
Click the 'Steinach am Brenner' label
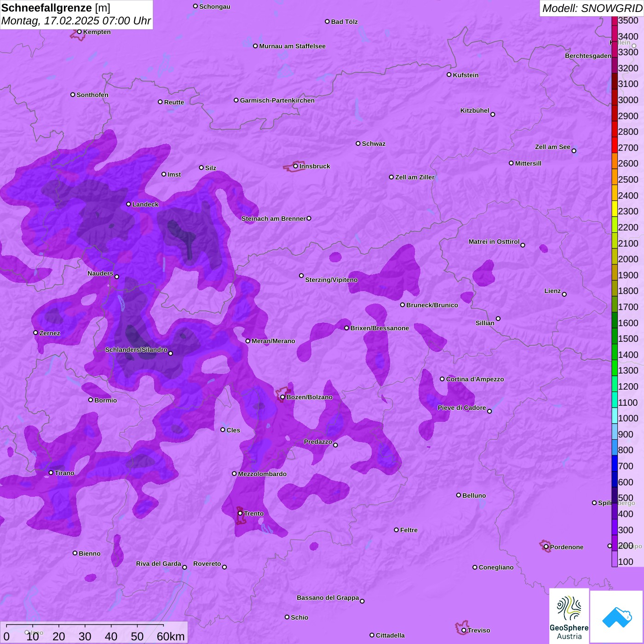pos(274,218)
